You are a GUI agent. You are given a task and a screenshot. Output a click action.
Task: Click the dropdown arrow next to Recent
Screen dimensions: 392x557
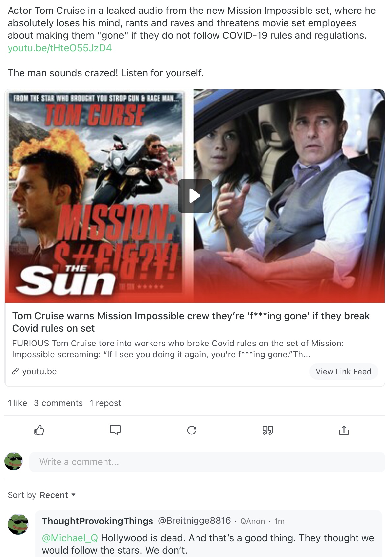73,495
